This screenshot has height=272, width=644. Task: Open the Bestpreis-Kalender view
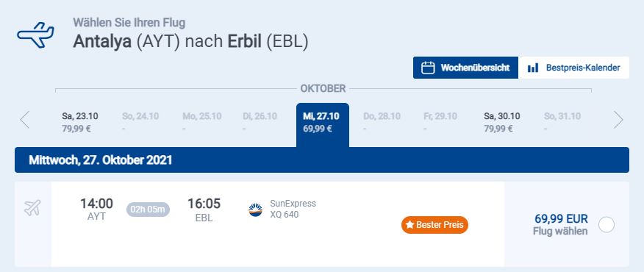click(x=573, y=68)
